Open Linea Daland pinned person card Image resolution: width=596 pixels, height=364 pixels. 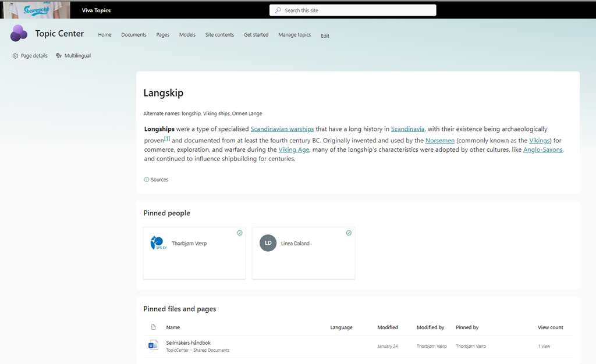303,253
